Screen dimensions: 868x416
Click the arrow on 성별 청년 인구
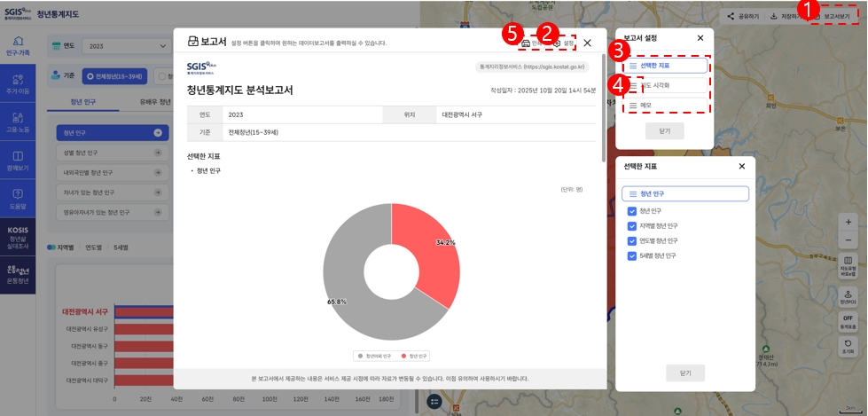[158, 153]
